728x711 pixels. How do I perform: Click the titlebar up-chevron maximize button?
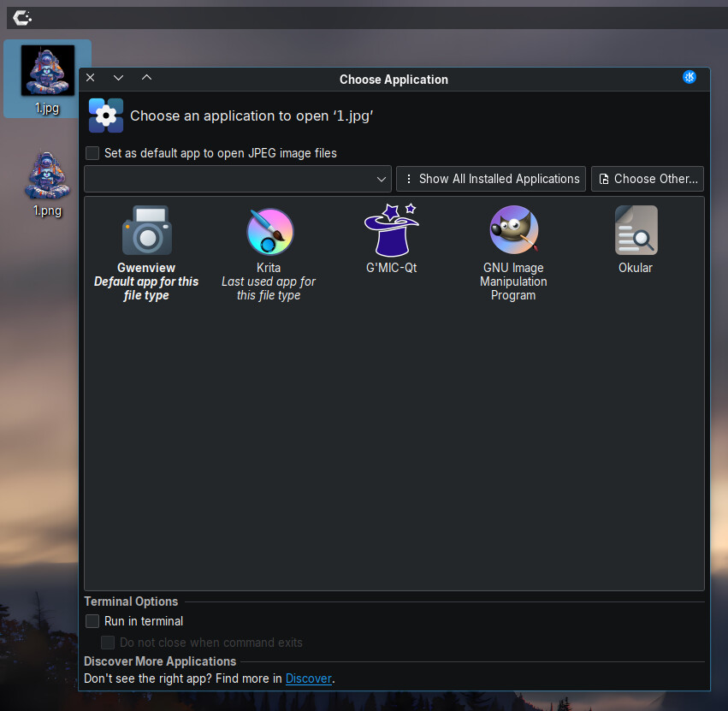click(x=146, y=79)
